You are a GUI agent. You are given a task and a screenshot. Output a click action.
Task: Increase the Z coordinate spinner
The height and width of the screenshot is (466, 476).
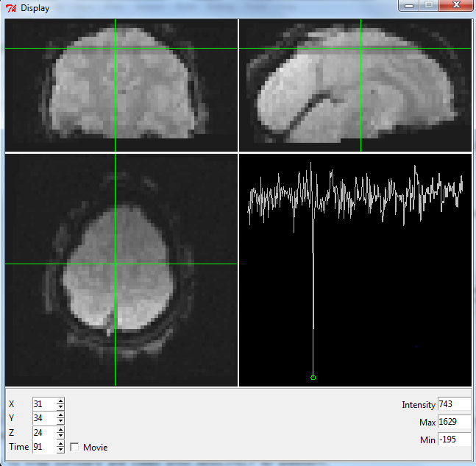click(60, 429)
